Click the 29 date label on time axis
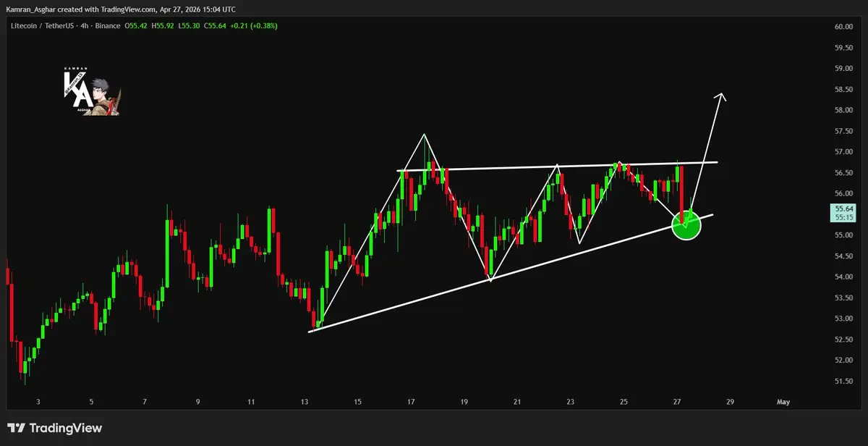868x446 pixels. pos(731,401)
